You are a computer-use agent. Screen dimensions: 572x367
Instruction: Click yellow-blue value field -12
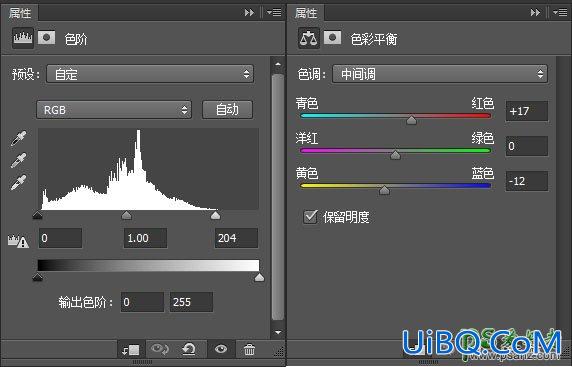(x=527, y=181)
